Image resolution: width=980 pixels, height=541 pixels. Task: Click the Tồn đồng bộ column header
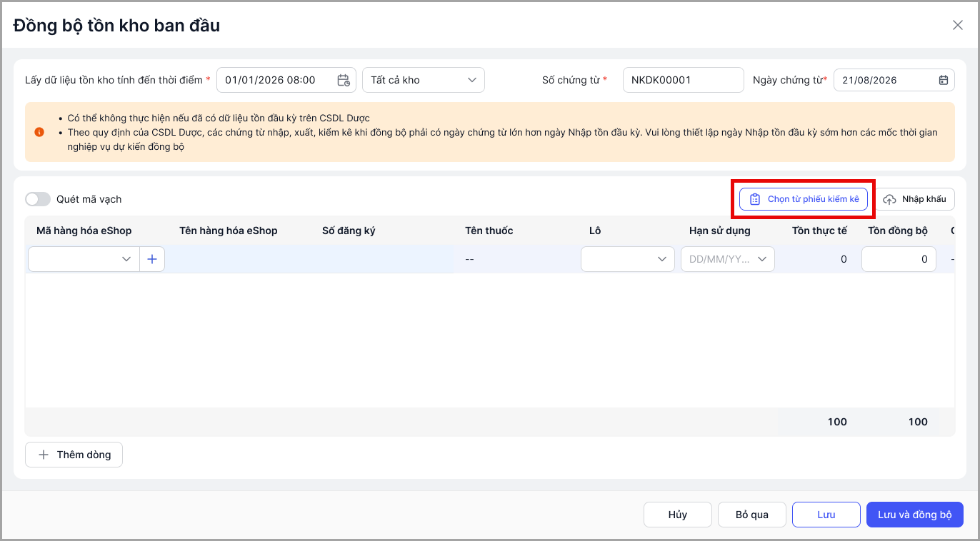898,231
